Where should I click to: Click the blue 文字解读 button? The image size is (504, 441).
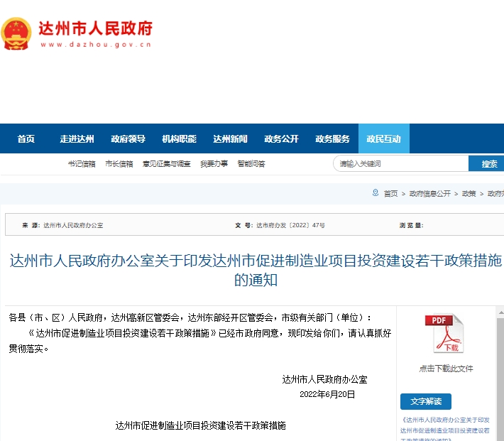point(425,402)
